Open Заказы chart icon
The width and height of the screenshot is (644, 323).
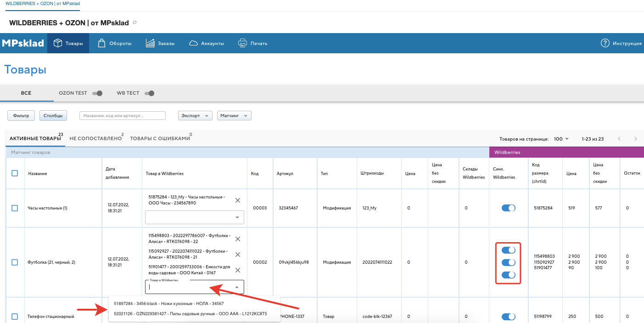pyautogui.click(x=150, y=43)
